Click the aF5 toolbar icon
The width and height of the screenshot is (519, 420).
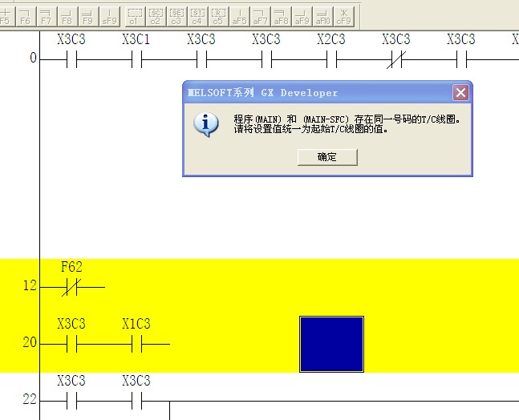click(x=239, y=15)
